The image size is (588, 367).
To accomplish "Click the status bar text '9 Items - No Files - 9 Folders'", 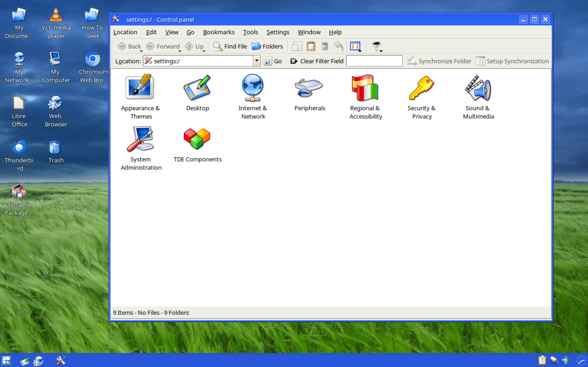I will click(x=151, y=313).
